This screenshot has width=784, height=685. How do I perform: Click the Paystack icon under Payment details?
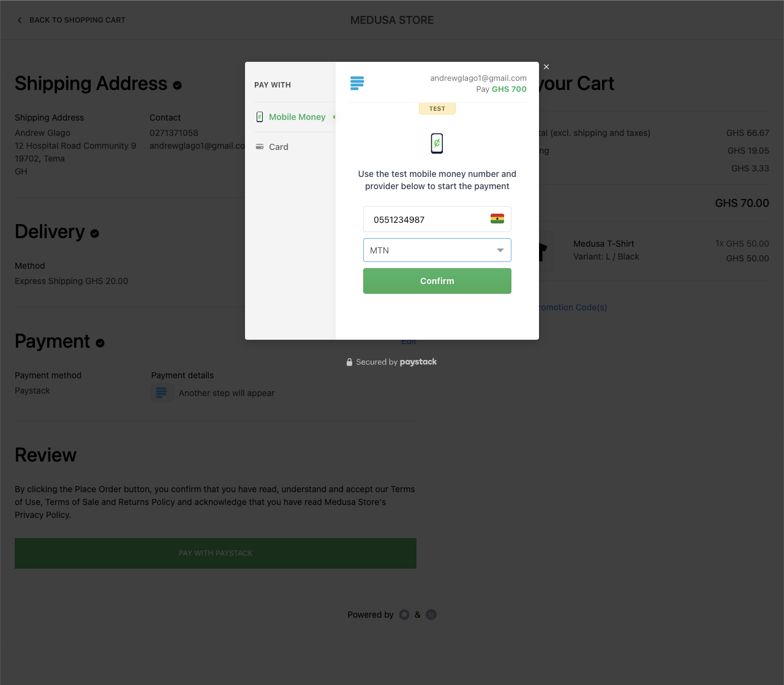tap(162, 392)
